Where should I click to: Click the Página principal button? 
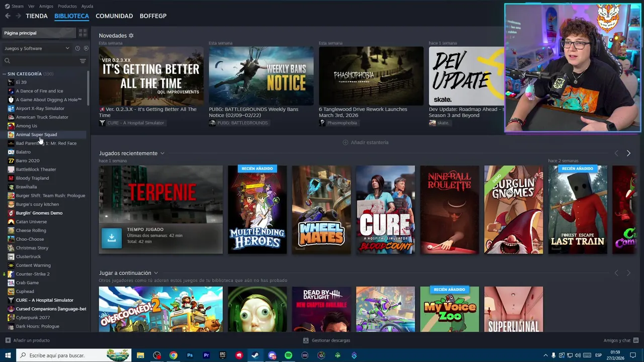pos(39,33)
